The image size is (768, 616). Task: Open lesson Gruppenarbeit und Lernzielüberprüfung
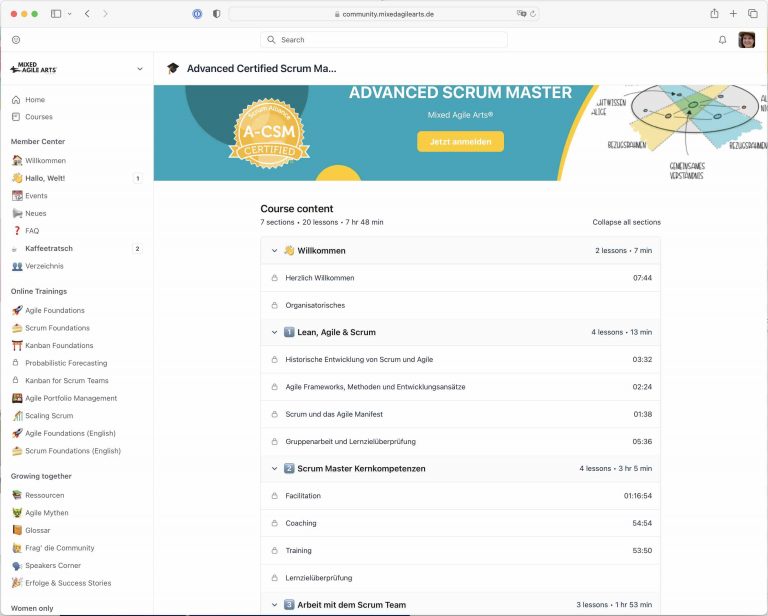point(460,441)
